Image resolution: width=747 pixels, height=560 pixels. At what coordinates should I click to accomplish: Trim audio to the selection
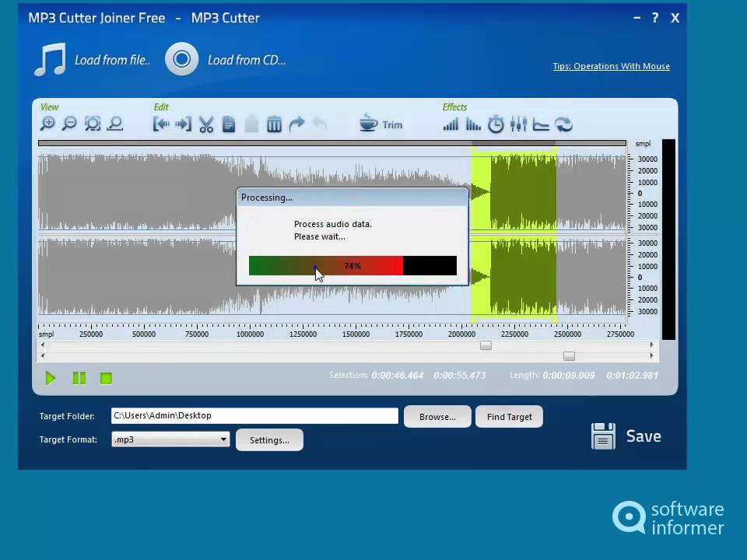(381, 124)
